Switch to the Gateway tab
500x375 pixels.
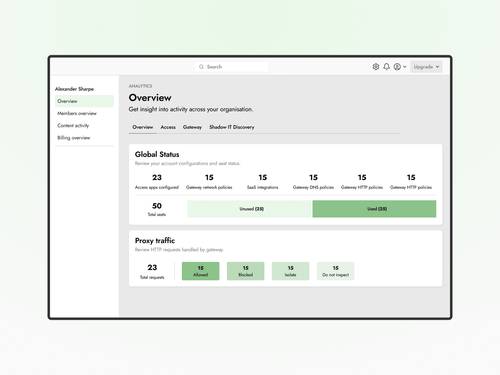(192, 127)
